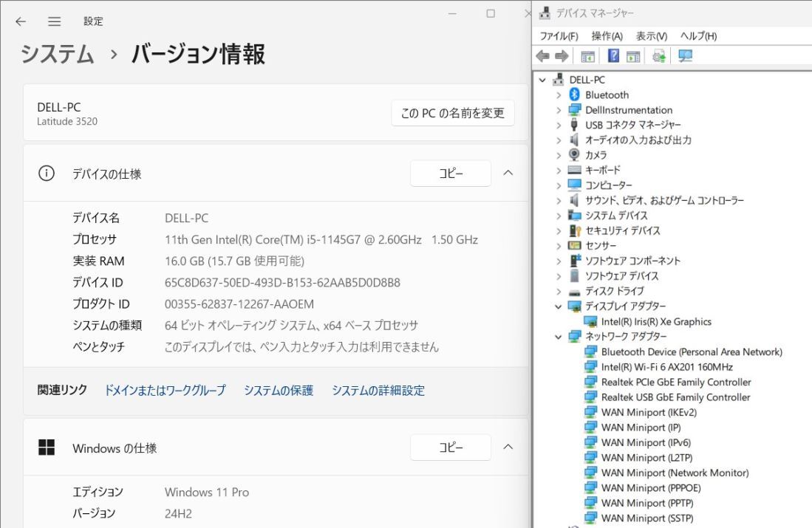Collapse the device specifications section chevron
Viewport: 812px width, 528px height.
tap(508, 173)
